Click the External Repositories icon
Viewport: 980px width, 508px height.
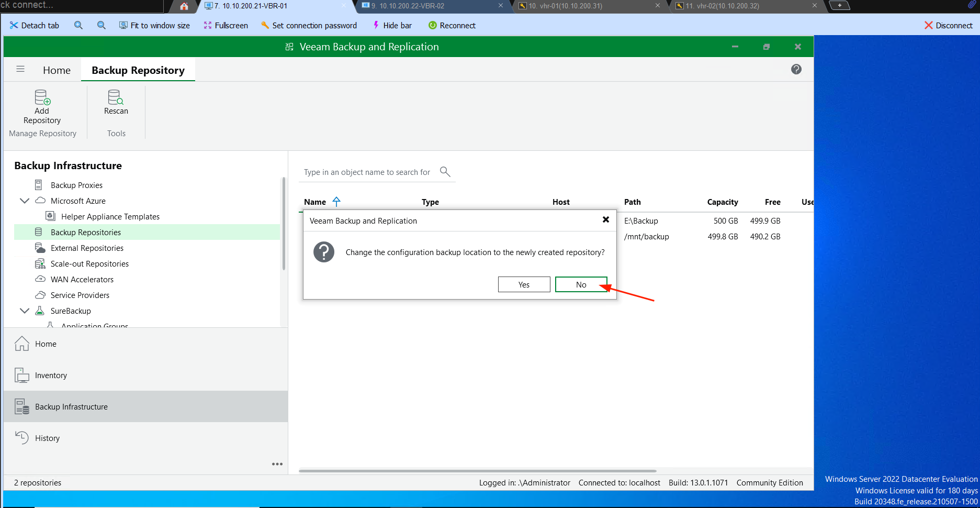40,248
